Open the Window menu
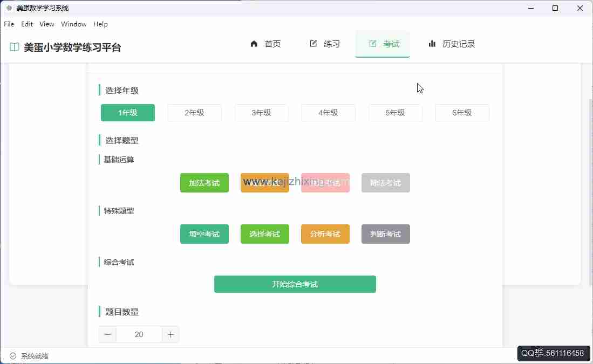593x364 pixels. 74,24
